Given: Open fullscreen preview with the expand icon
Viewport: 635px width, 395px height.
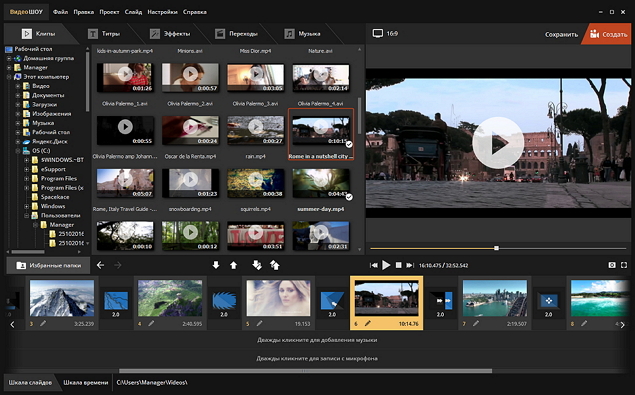Looking at the screenshot, I should 624,265.
